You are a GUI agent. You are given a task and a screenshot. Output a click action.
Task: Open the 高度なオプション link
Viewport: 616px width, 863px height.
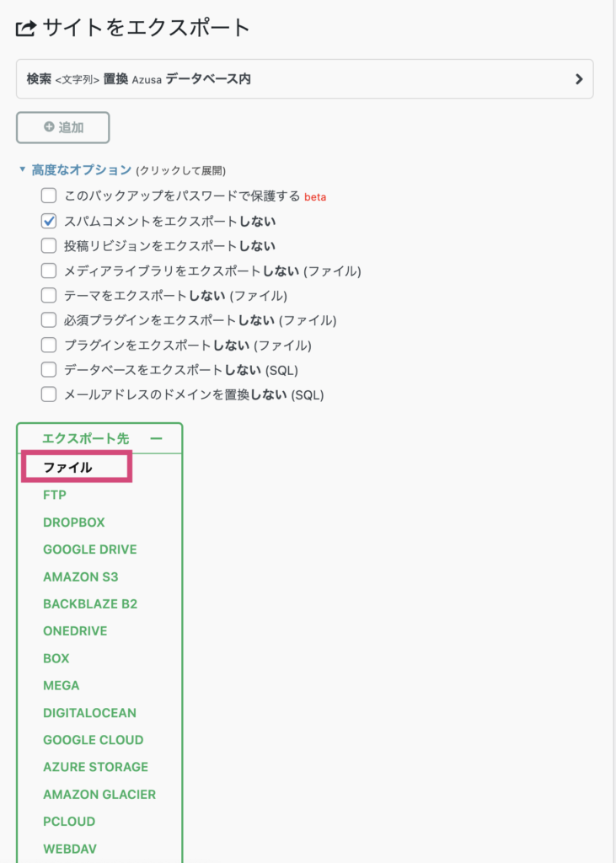tap(82, 170)
